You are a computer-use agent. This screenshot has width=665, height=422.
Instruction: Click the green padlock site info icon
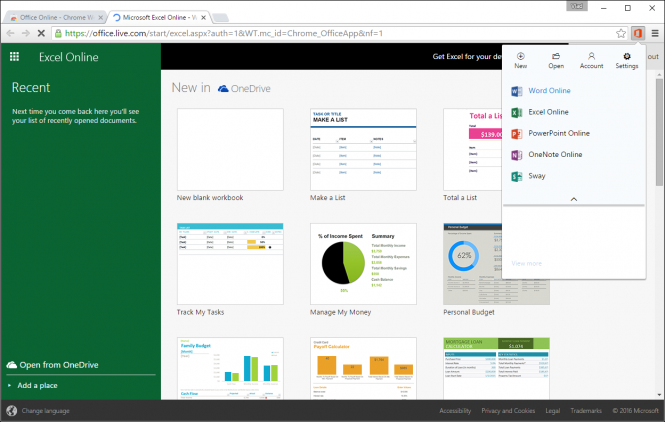coord(59,33)
